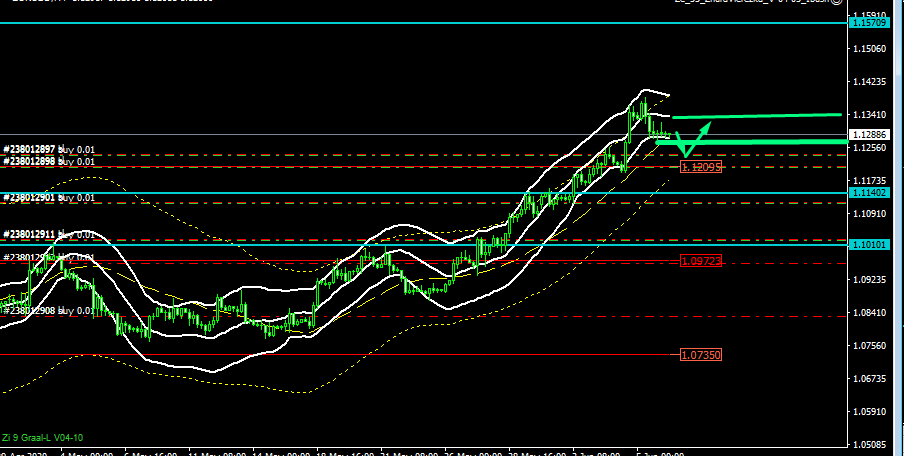904x456 pixels.
Task: Click 1.08410 on the price scale
Action: [869, 312]
